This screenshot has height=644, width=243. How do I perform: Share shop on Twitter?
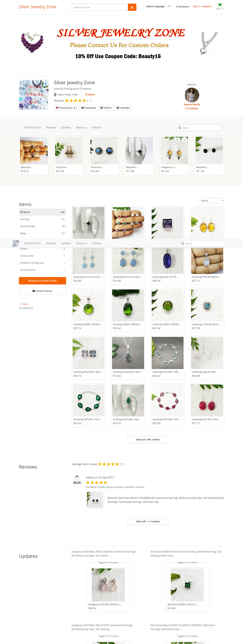(x=106, y=108)
